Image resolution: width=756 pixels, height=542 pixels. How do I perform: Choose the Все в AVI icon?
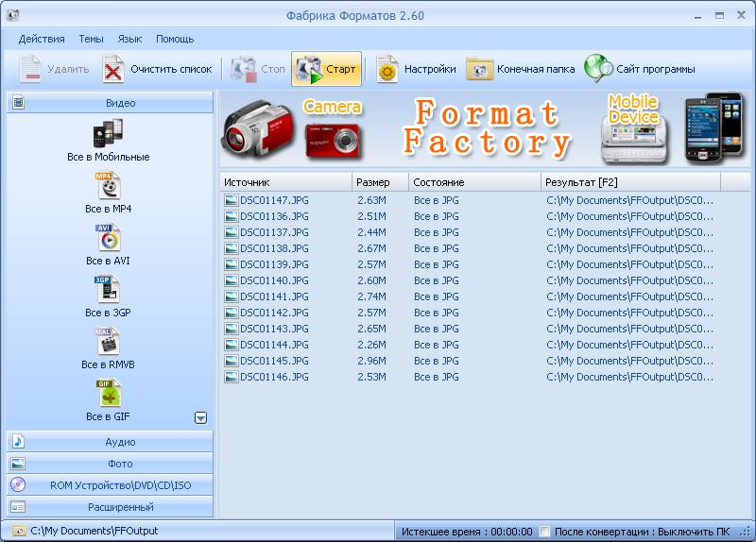pos(109,238)
